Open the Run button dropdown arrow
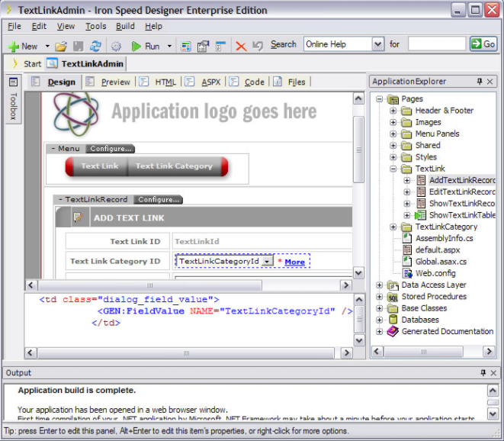Screen dimensions: 504x441 [169, 47]
